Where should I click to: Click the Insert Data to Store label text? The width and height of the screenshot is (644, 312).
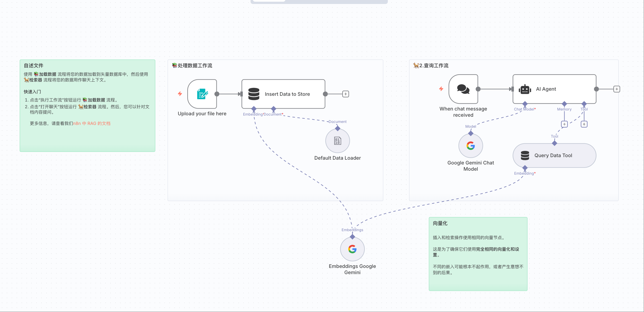pyautogui.click(x=287, y=94)
